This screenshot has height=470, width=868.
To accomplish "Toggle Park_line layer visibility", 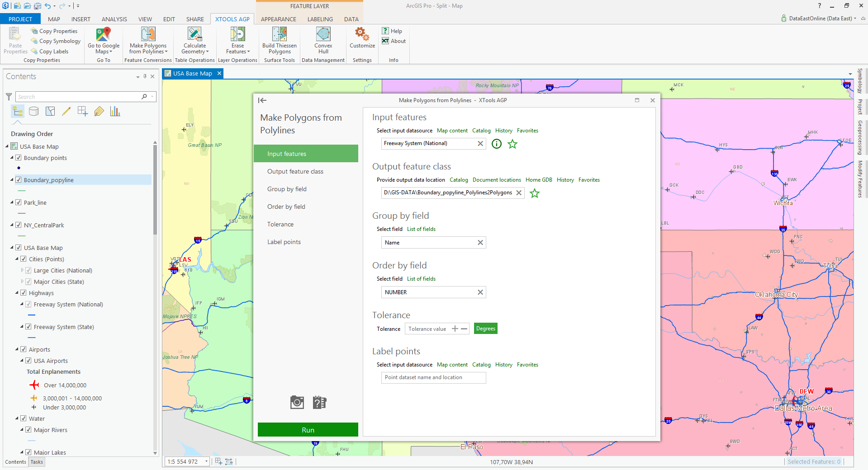I will pyautogui.click(x=19, y=202).
